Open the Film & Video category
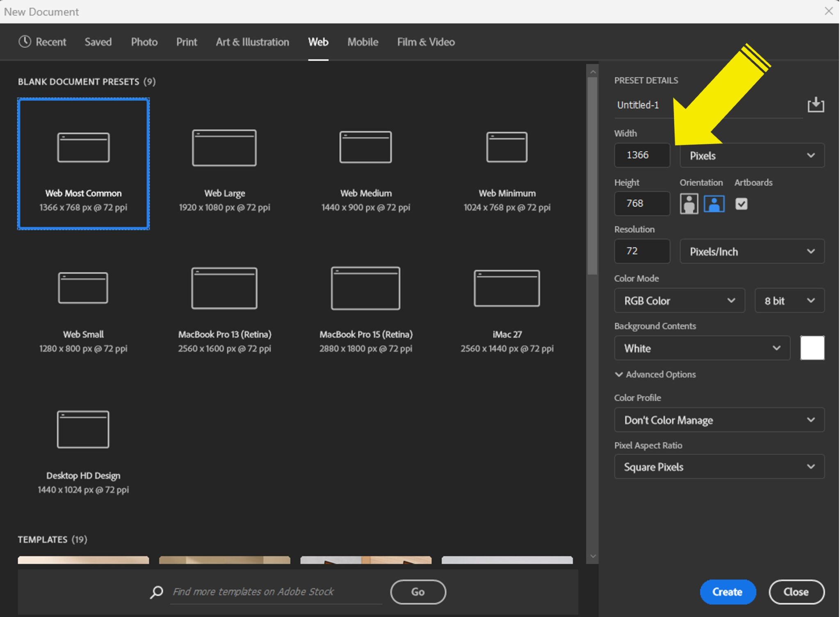840x617 pixels. (425, 41)
